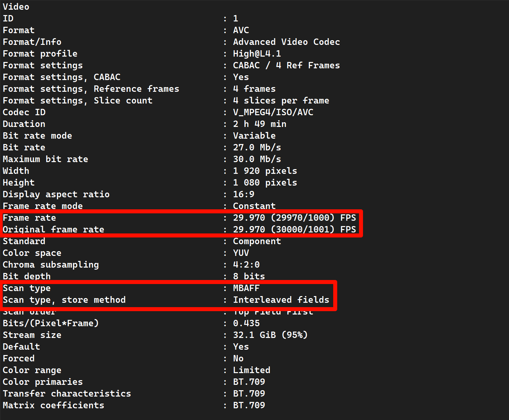The height and width of the screenshot is (420, 509).
Task: Click the 30.0 Mb/s maximum bit rate value
Action: point(257,159)
